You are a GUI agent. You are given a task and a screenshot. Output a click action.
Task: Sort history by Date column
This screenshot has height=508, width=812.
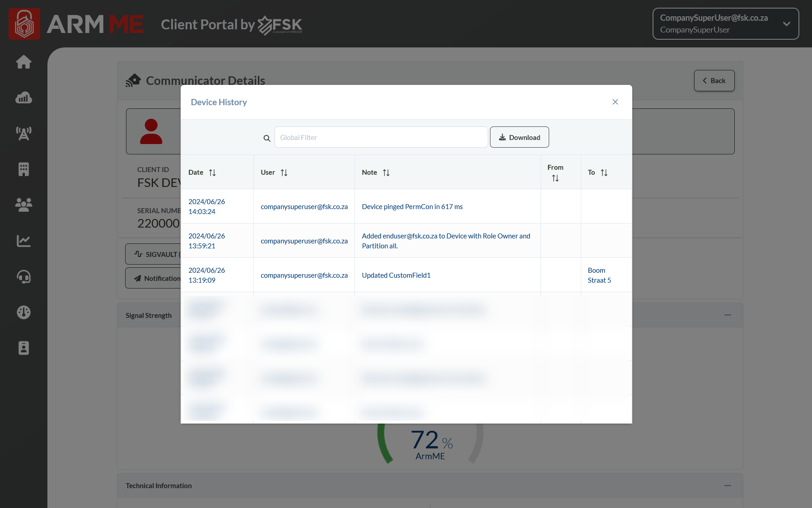tap(212, 172)
